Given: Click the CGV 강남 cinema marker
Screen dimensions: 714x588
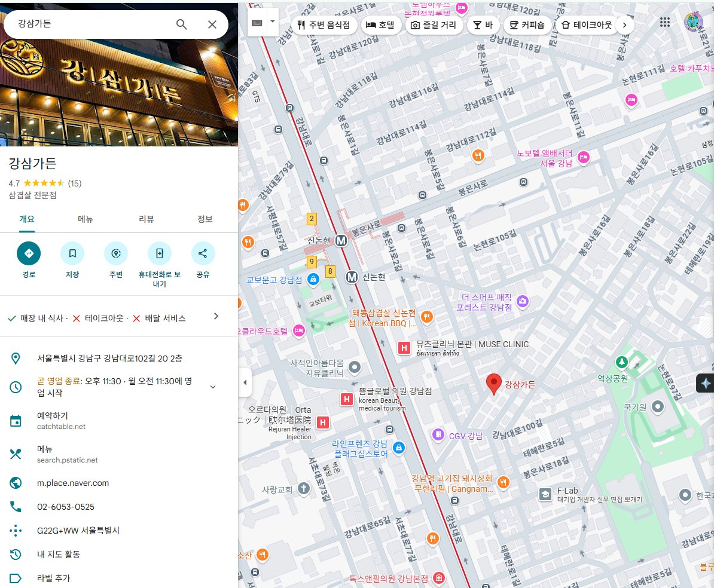Looking at the screenshot, I should pyautogui.click(x=438, y=434).
